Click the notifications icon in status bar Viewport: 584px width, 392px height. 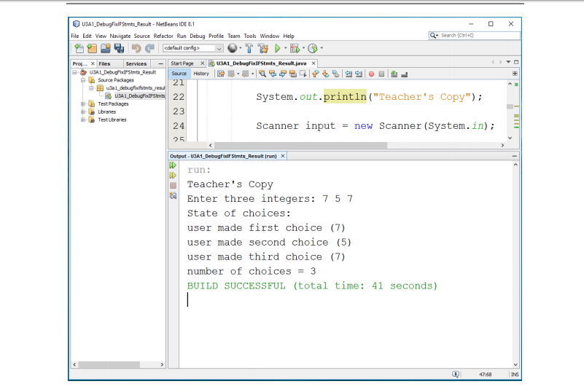point(456,374)
